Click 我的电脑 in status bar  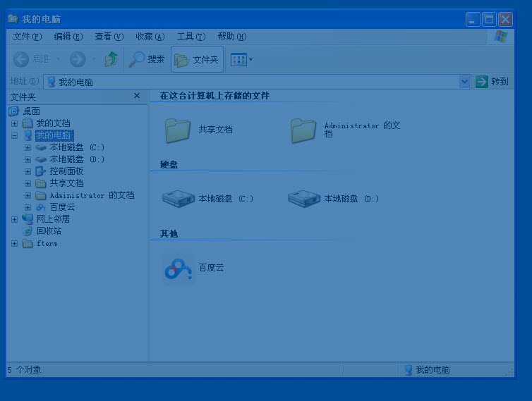click(427, 370)
